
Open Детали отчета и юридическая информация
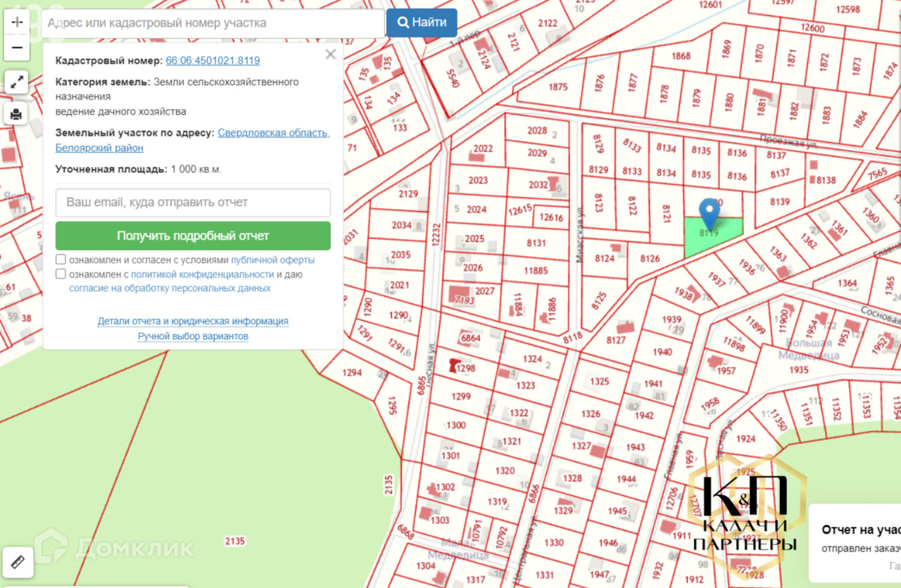coord(193,321)
